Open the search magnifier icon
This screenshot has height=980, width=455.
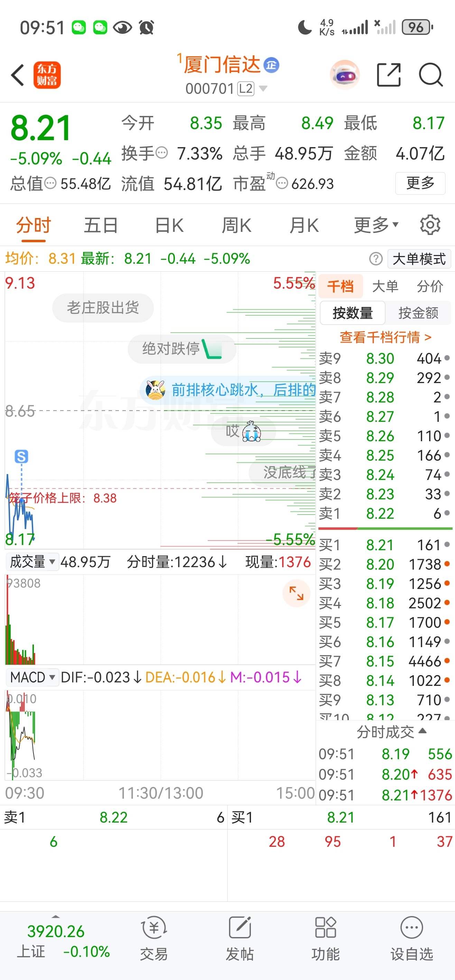tap(431, 75)
